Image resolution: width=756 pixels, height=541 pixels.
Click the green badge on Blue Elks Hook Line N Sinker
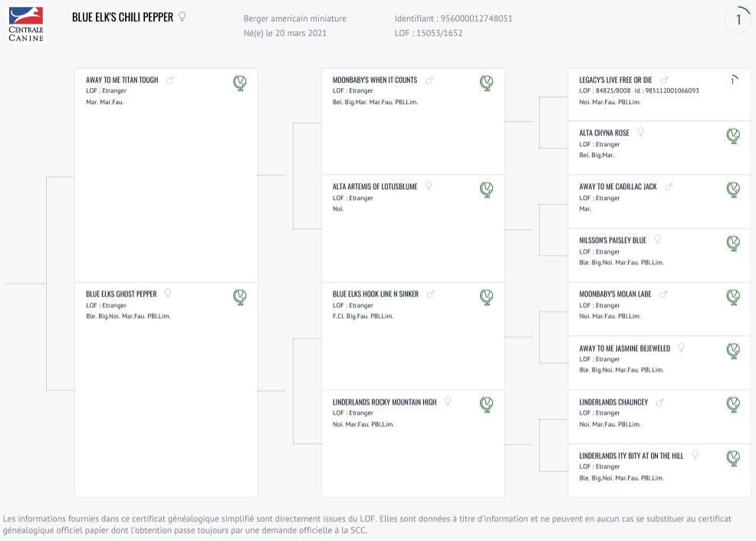[486, 297]
